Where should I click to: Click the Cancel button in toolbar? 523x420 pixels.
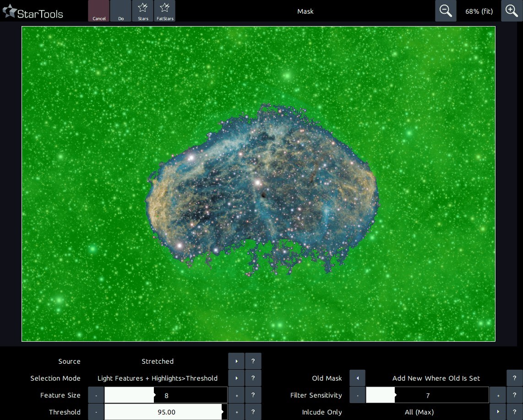click(99, 11)
